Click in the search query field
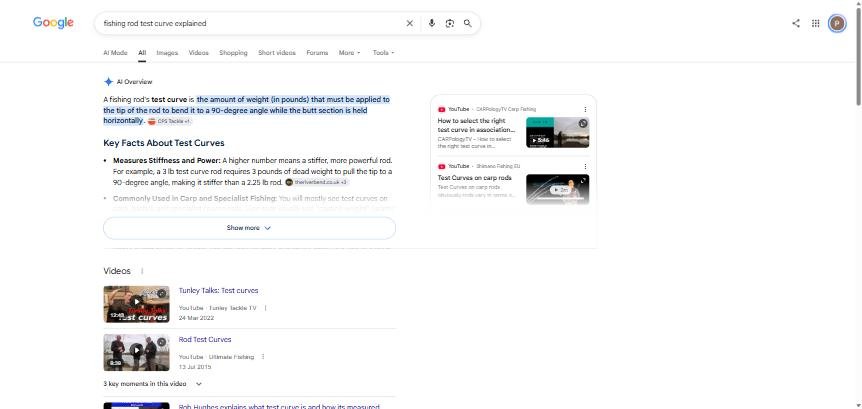 click(250, 23)
